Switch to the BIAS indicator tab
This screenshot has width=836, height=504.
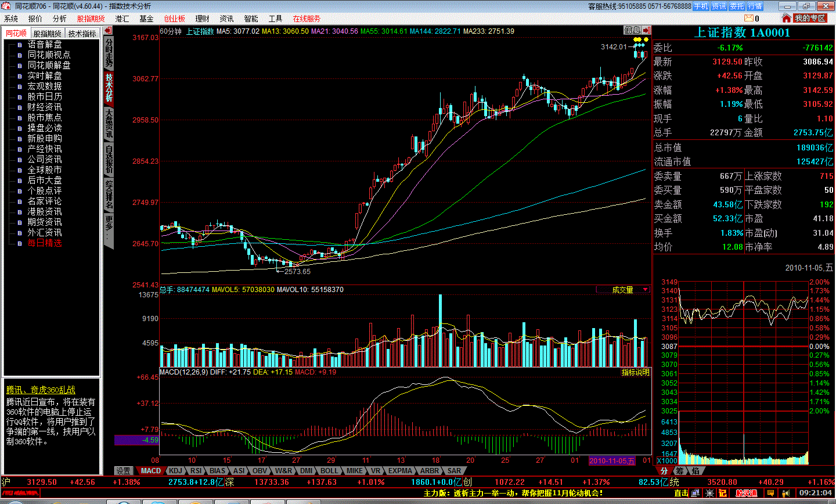tap(218, 471)
